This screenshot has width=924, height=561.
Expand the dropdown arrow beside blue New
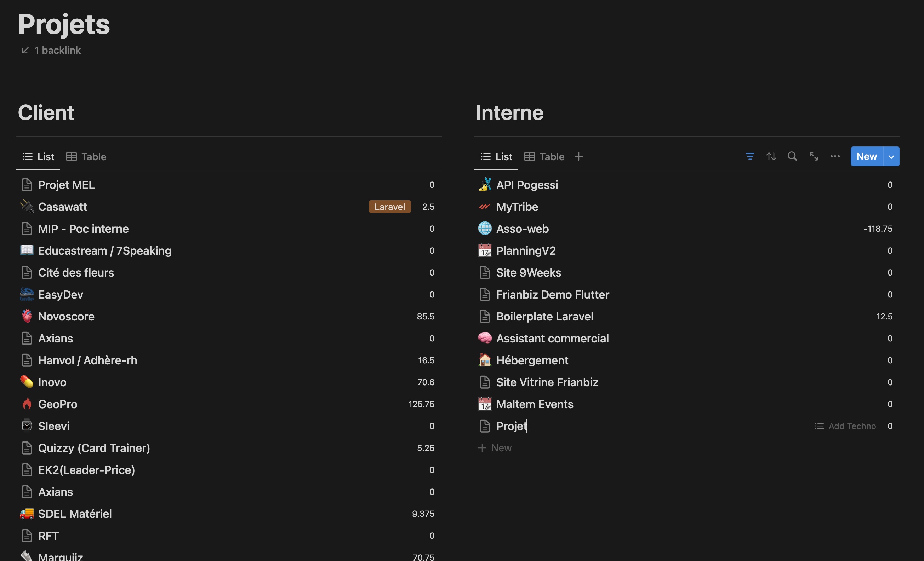[891, 156]
